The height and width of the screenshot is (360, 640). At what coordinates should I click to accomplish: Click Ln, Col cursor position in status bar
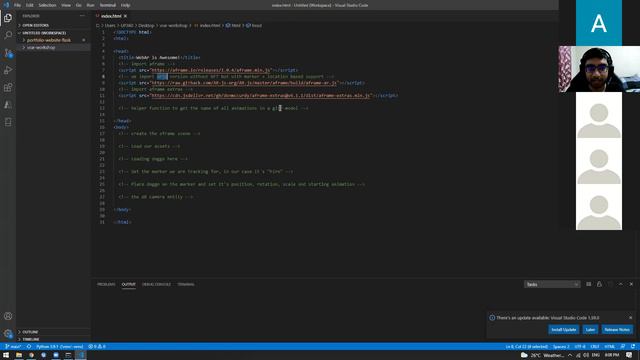tap(527, 347)
